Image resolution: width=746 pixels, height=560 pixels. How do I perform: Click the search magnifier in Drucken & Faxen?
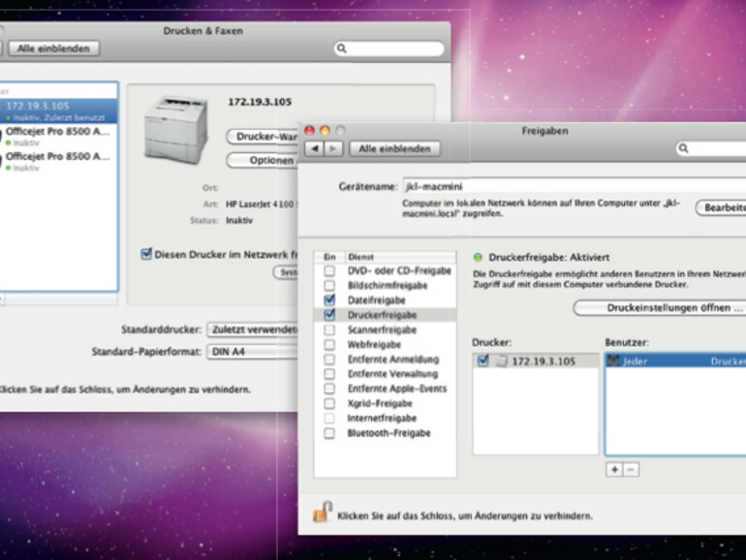point(342,47)
